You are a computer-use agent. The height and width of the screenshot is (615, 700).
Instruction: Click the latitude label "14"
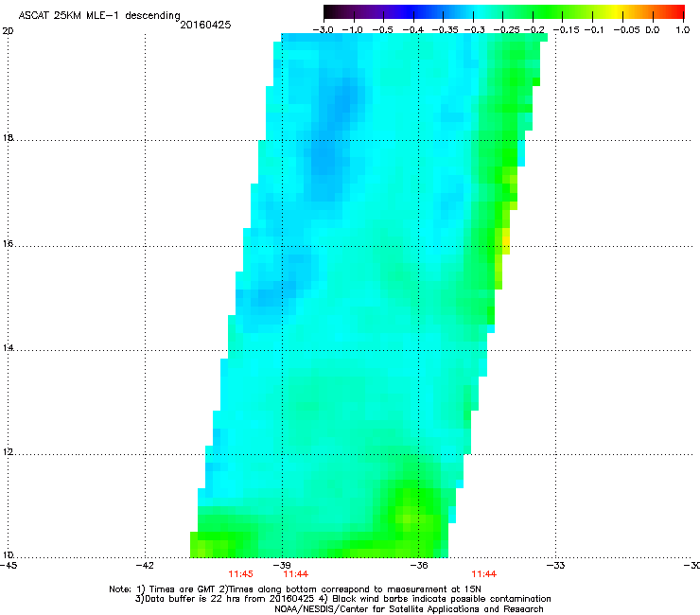point(8,347)
